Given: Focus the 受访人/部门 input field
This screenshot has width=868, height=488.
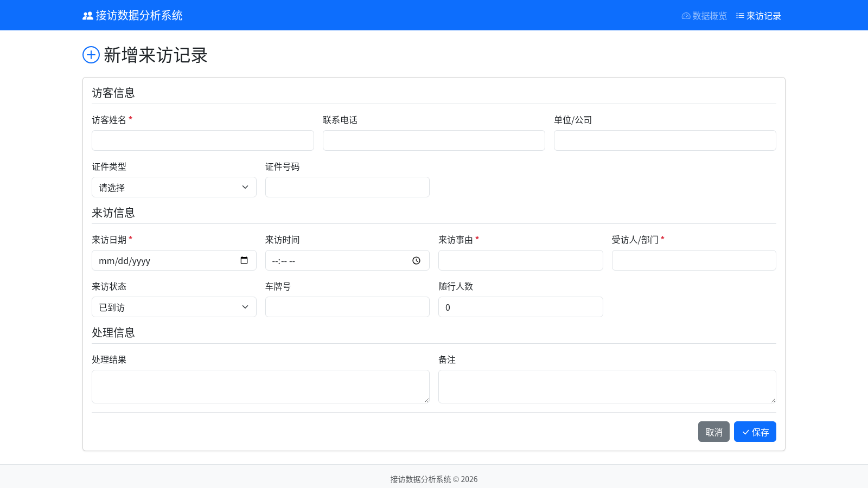Looking at the screenshot, I should (x=694, y=260).
